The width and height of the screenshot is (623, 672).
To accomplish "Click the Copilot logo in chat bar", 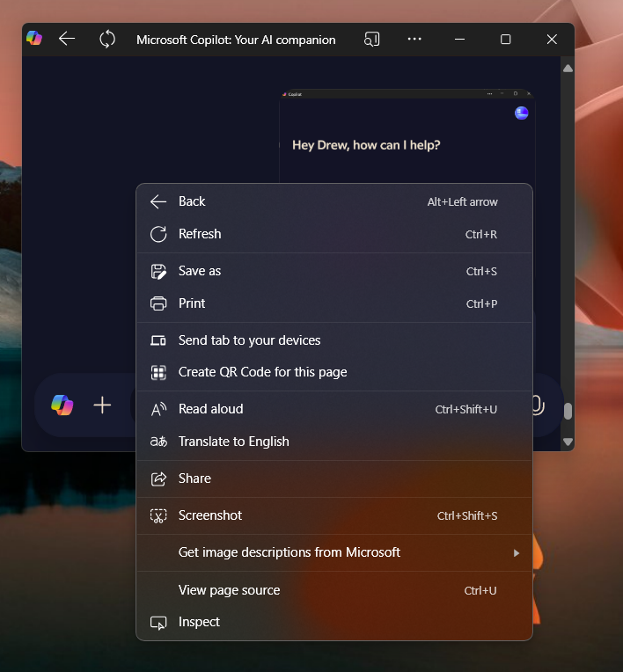I will pyautogui.click(x=62, y=405).
